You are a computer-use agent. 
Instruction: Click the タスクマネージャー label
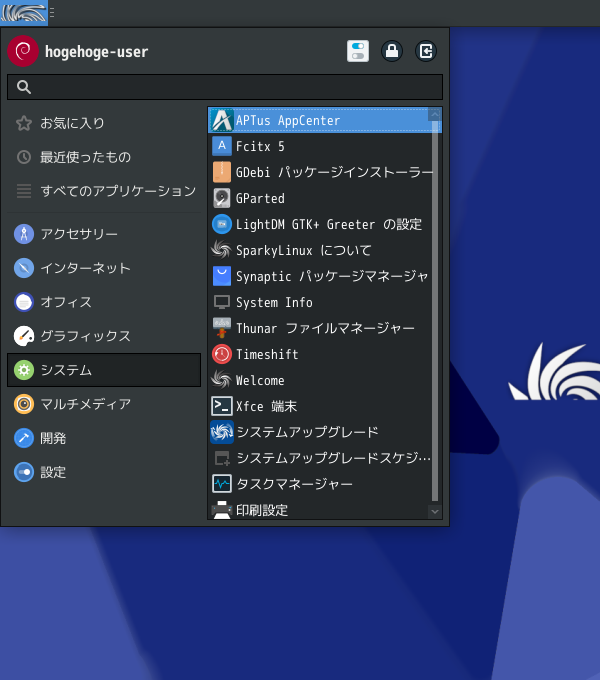(x=295, y=484)
